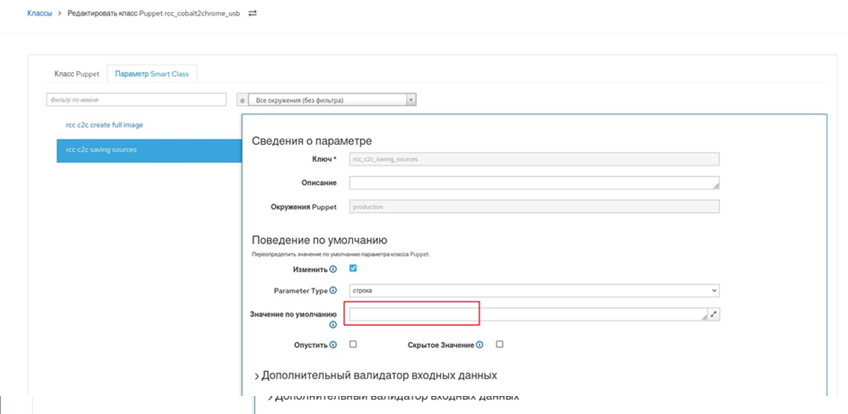Open the Parameter Type dropdown
The height and width of the screenshot is (414, 848).
coord(533,290)
